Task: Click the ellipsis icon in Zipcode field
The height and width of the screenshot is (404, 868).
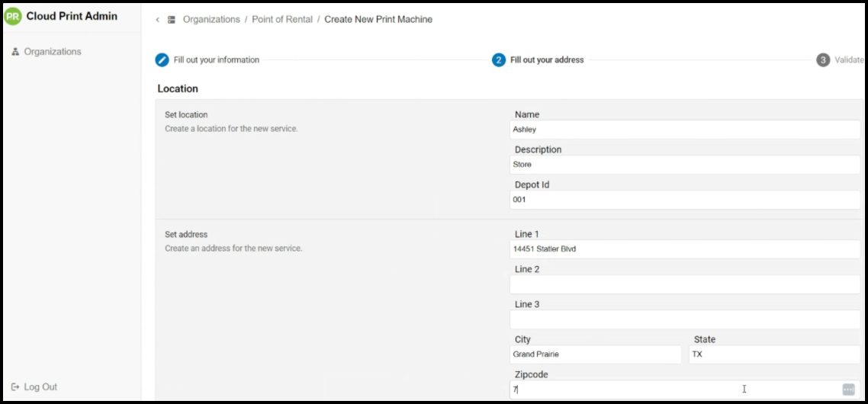Action: pyautogui.click(x=848, y=390)
